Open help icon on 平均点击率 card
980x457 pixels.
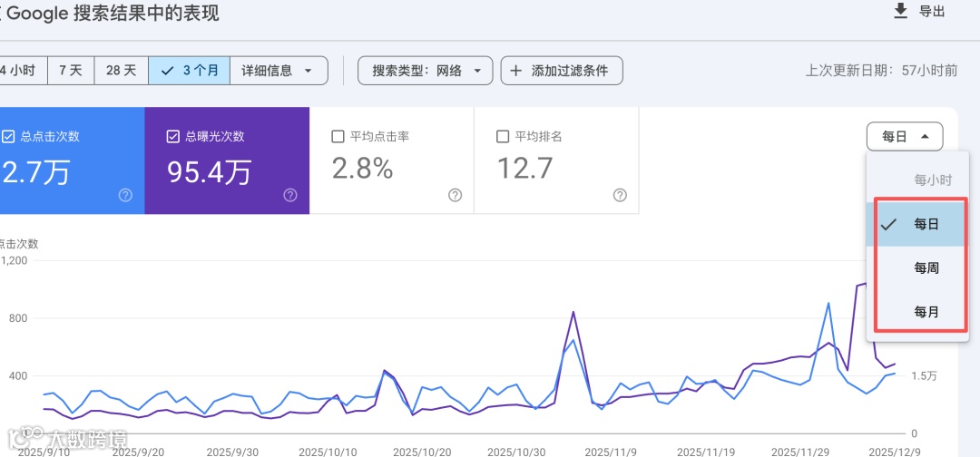[x=455, y=196]
